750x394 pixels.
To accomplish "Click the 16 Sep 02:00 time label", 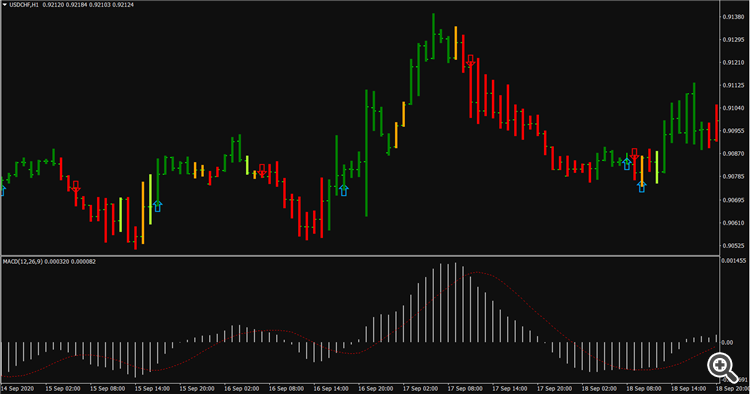I will [x=242, y=389].
